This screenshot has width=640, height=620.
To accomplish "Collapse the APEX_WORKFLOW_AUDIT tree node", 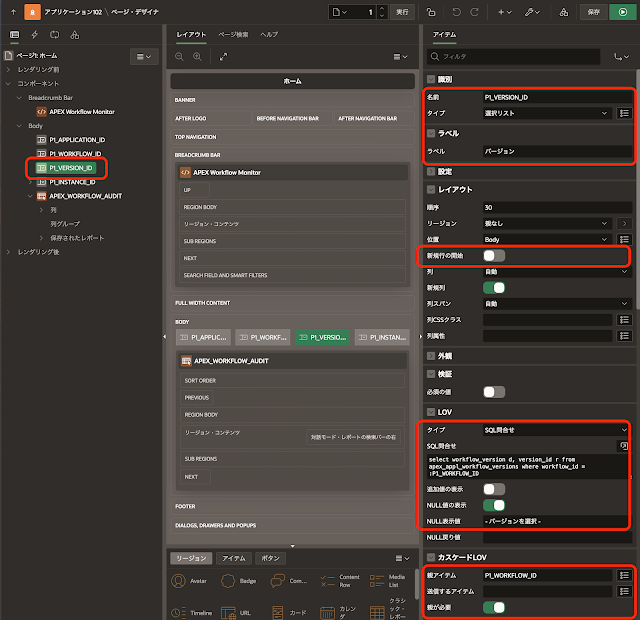I will tap(30, 196).
